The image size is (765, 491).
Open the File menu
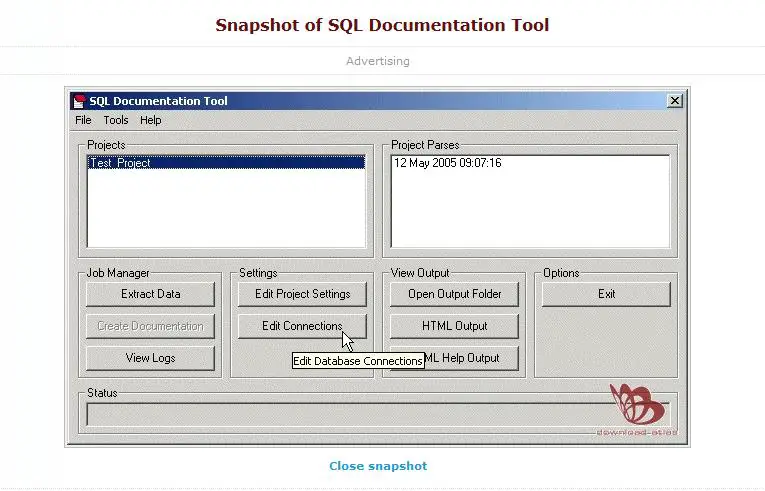83,120
